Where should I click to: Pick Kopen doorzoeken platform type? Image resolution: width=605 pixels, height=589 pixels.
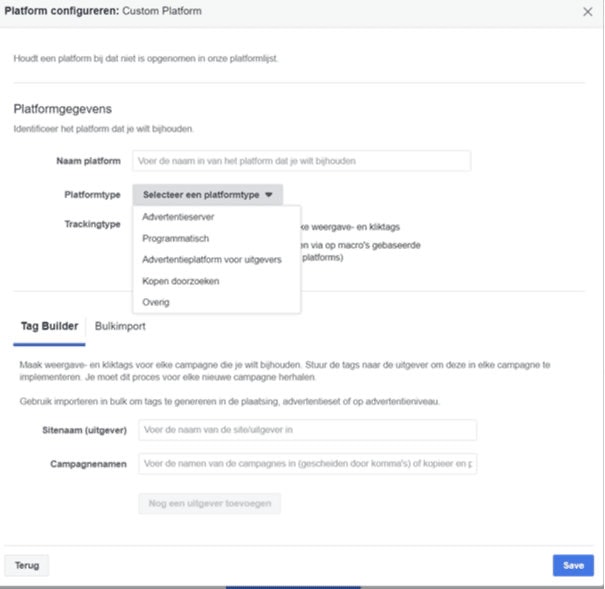(x=216, y=281)
